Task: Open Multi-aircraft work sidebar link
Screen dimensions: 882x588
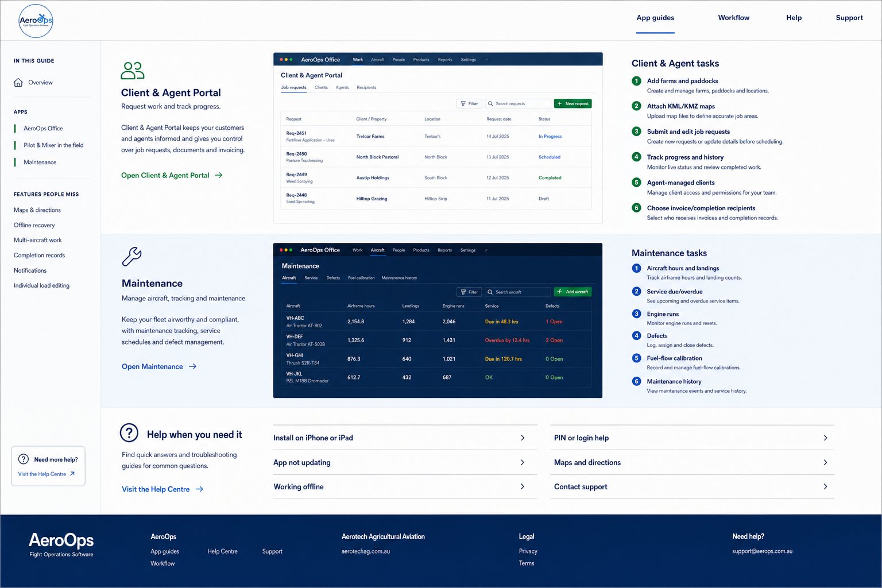Action: pos(37,240)
